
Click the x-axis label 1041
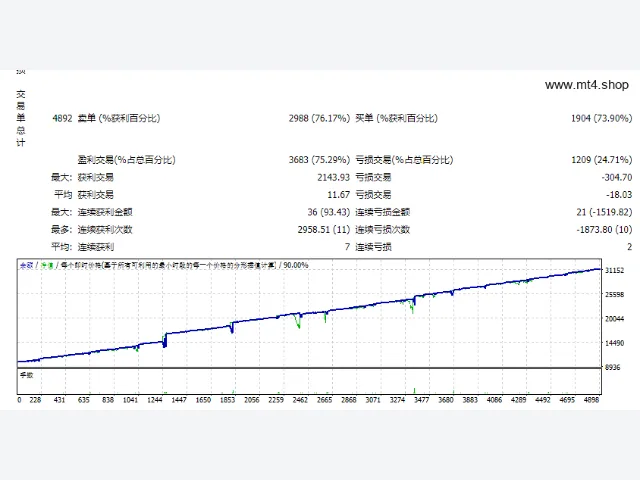(131, 400)
